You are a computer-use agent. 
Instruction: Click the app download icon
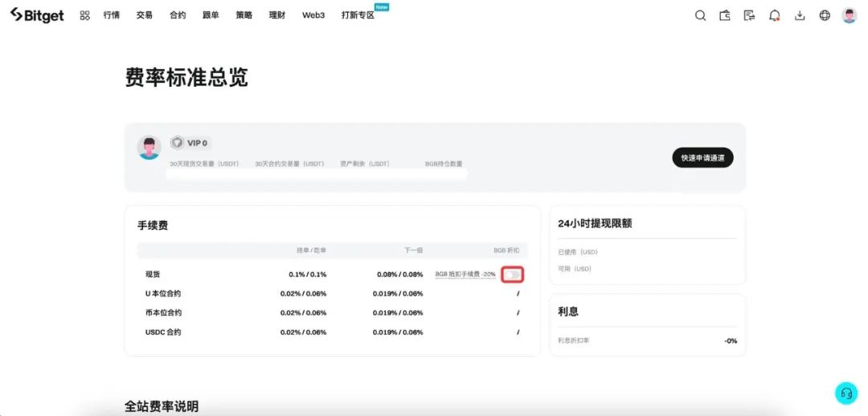point(800,15)
